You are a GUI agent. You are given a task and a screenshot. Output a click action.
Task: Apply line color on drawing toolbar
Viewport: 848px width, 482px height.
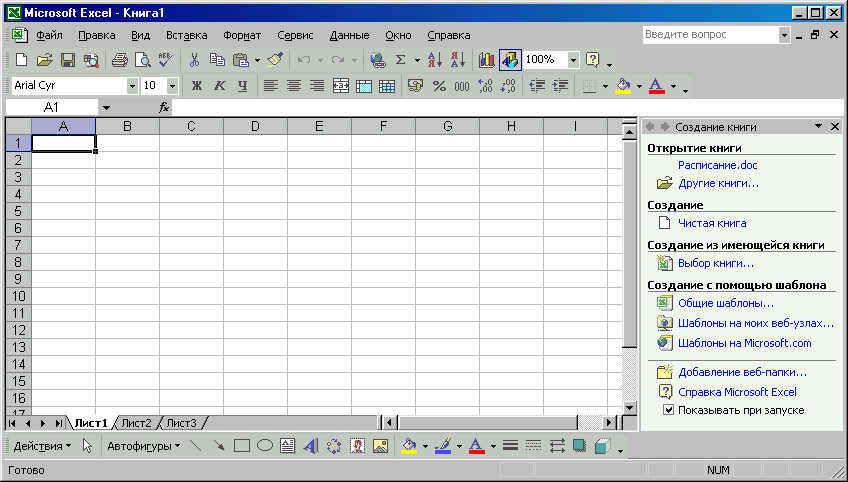[x=443, y=446]
